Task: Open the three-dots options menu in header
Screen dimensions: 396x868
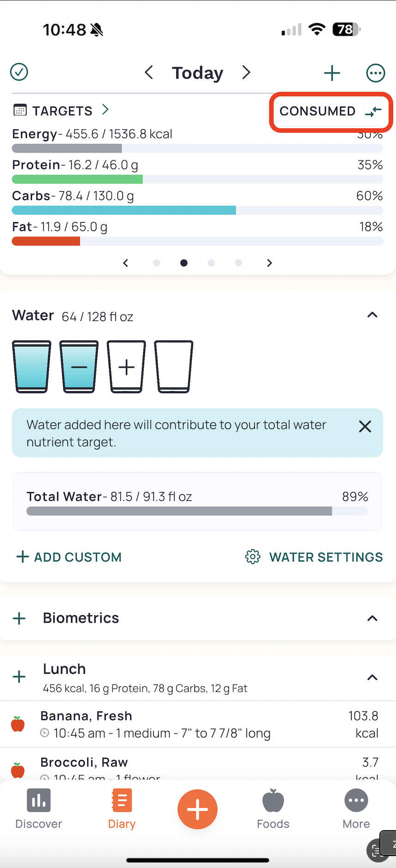Action: (376, 73)
